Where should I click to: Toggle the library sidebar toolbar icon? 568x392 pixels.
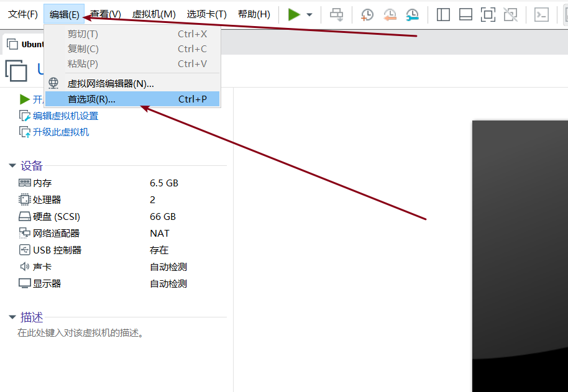click(x=443, y=14)
